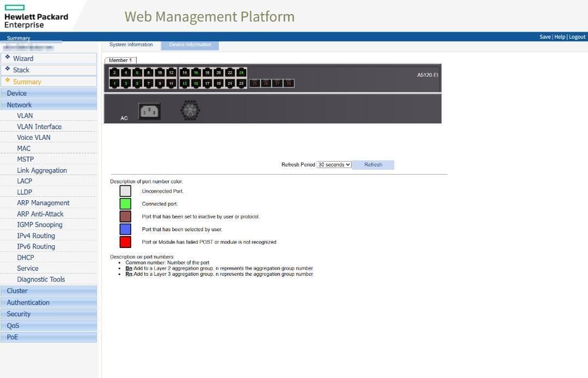
Task: Click the green Connected port color swatch
Action: (x=125, y=204)
